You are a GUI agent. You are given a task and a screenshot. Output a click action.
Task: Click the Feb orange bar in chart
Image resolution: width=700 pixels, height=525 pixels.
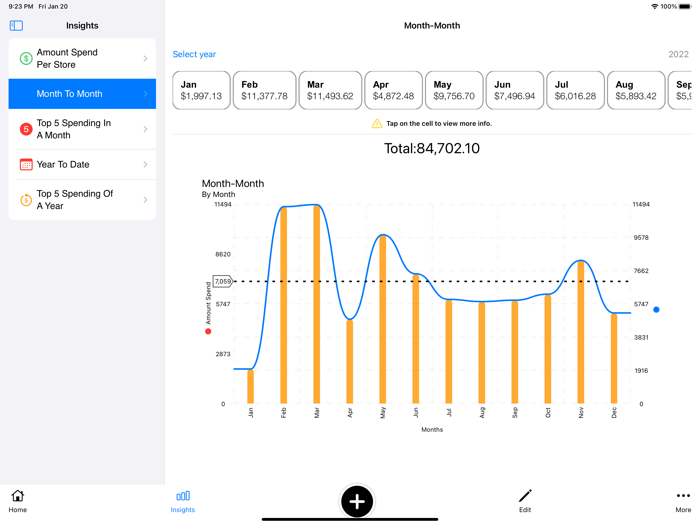283,305
